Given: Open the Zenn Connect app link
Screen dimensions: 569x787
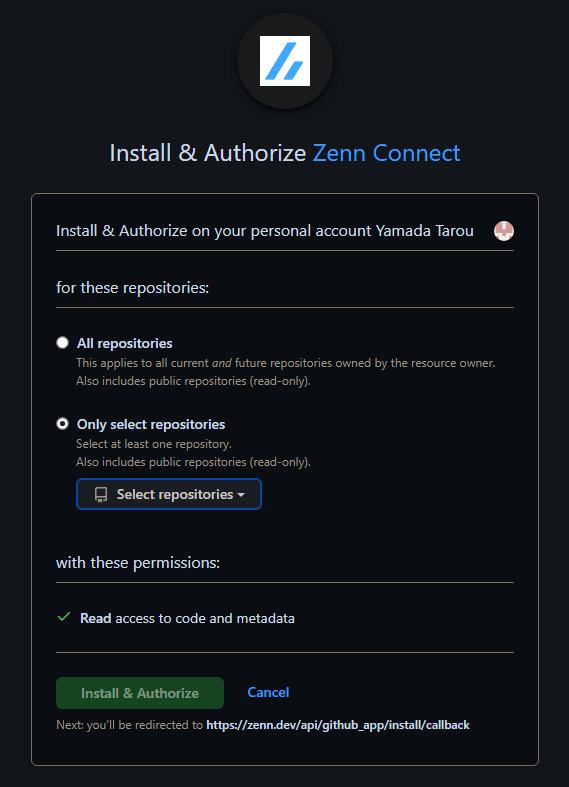Looking at the screenshot, I should point(386,153).
